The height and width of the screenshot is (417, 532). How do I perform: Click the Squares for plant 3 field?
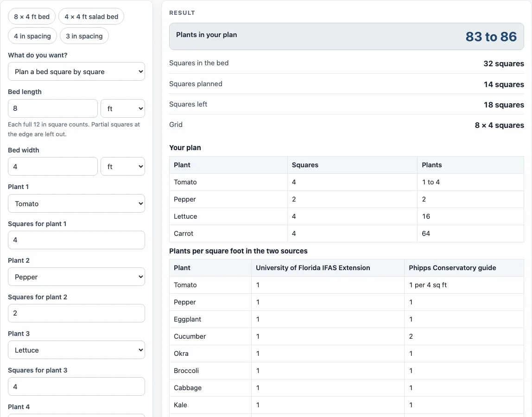[76, 386]
